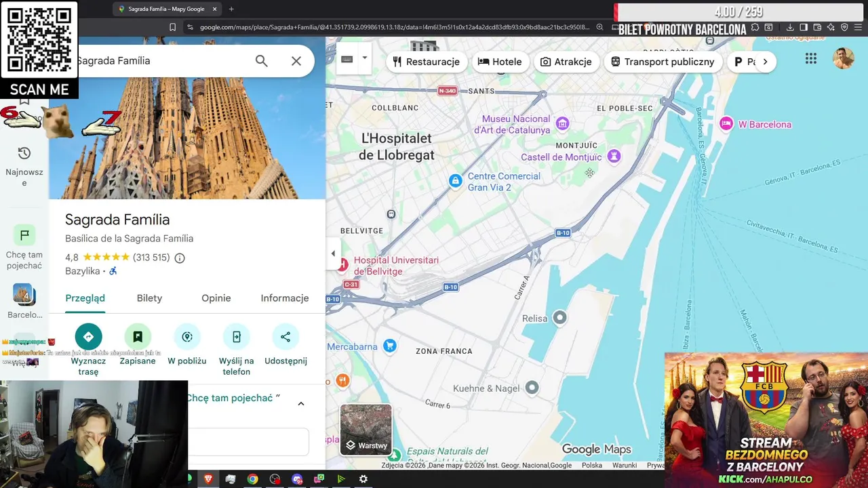The image size is (868, 488).
Task: Open Google Chrome in the taskbar
Action: [x=252, y=479]
